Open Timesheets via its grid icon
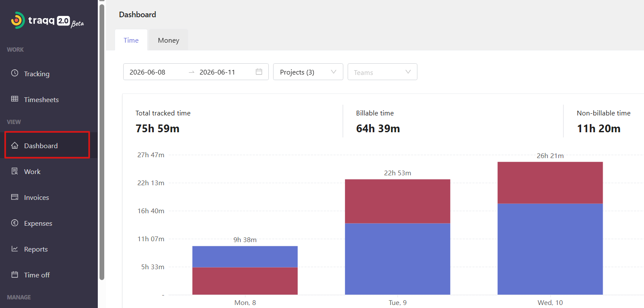 15,99
